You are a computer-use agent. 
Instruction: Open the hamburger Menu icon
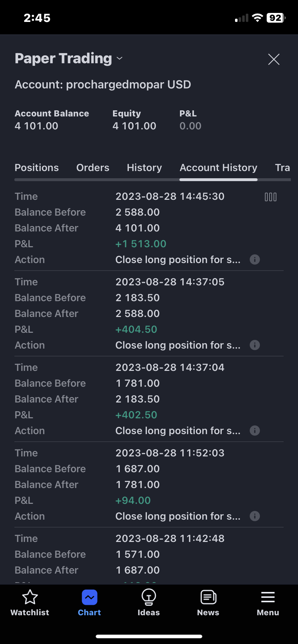point(268,597)
